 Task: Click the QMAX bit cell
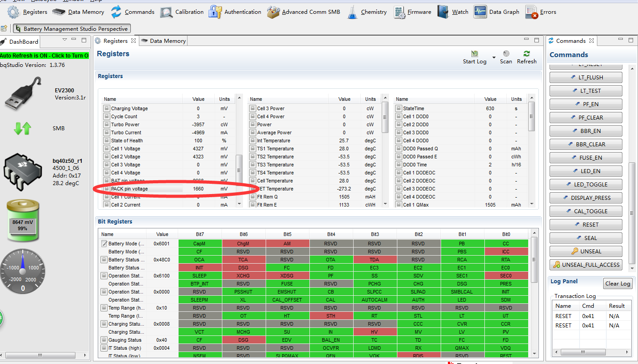[462, 348]
